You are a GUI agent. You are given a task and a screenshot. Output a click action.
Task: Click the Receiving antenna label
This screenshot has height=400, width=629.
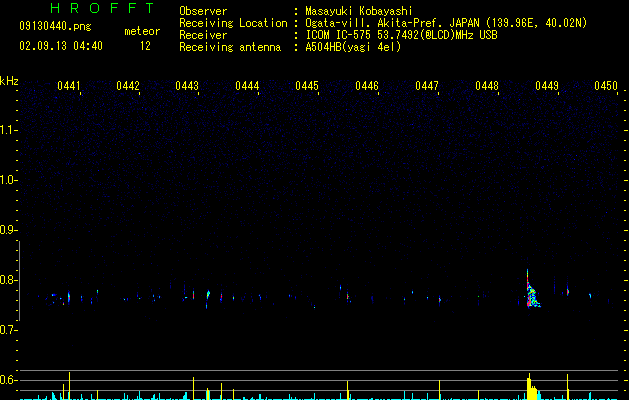tap(230, 47)
